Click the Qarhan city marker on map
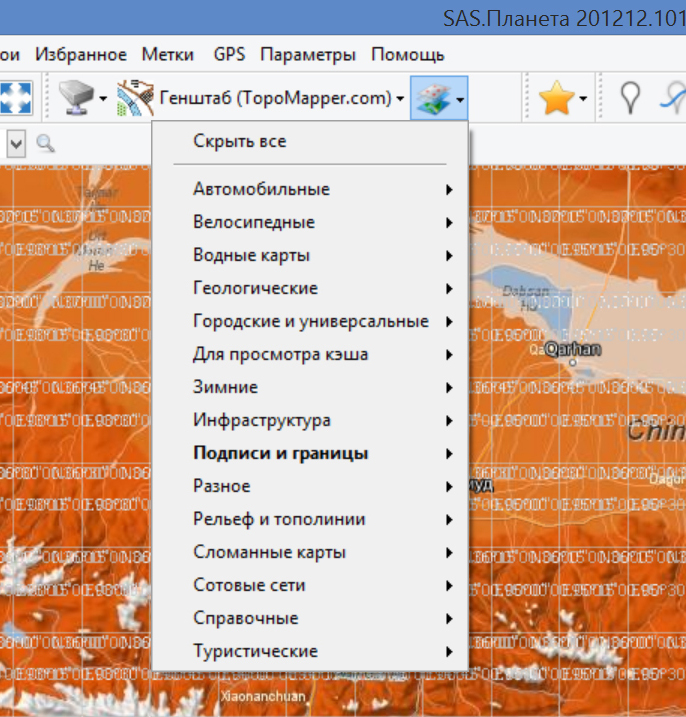This screenshot has width=686, height=717. coord(572,362)
